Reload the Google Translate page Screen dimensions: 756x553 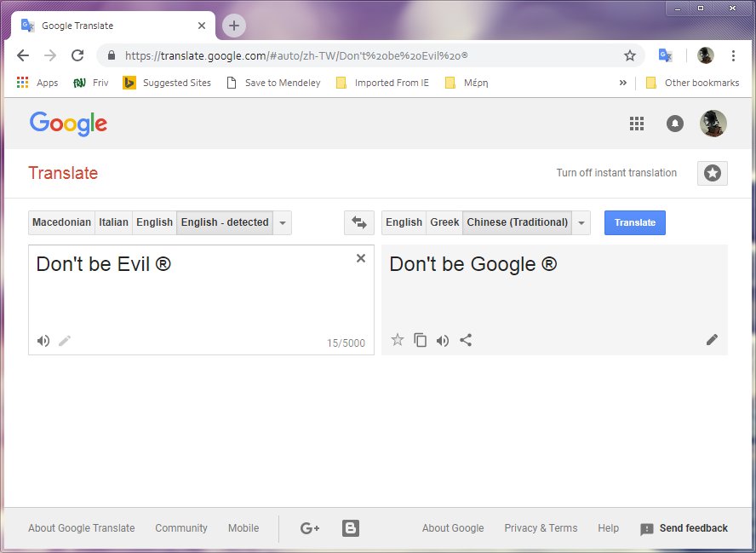point(77,55)
